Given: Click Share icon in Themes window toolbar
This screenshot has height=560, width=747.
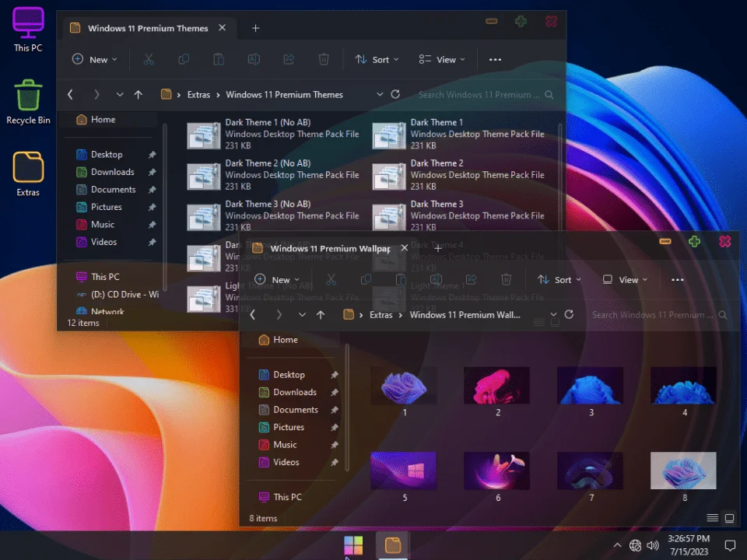Looking at the screenshot, I should tap(289, 60).
